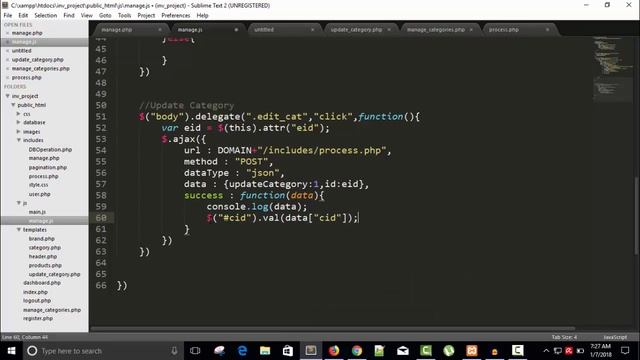Switch to the update_category.php editor tab
Image resolution: width=640 pixels, height=360 pixels.
356,30
